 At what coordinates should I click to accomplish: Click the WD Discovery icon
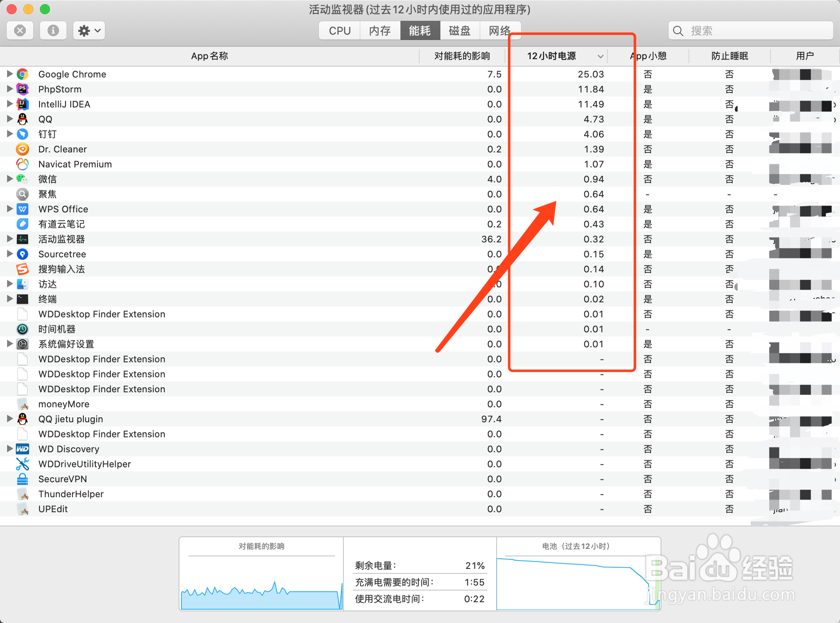22,449
